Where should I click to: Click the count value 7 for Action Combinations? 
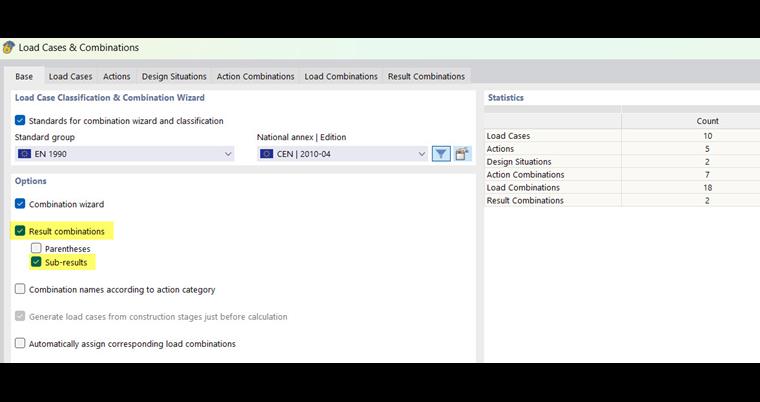point(707,175)
